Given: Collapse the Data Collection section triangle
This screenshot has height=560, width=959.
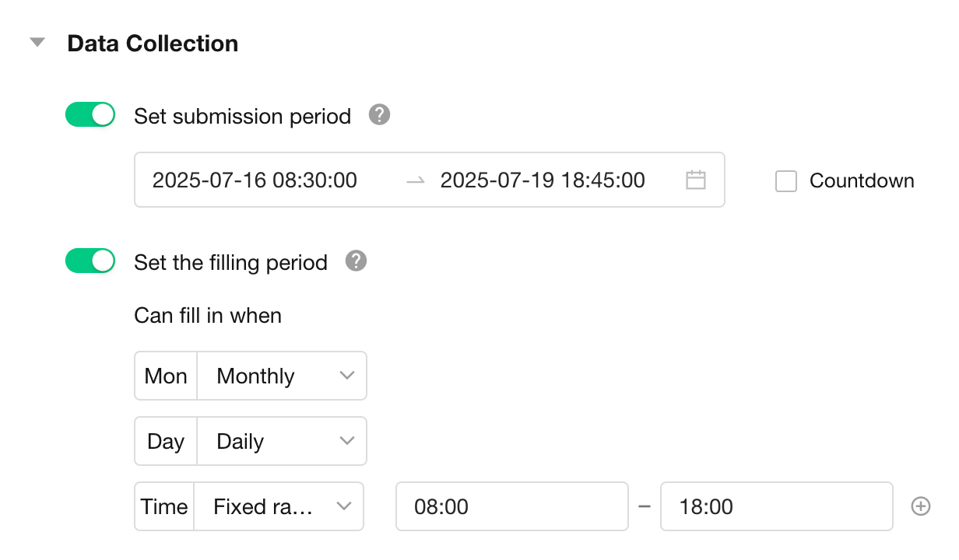Looking at the screenshot, I should pyautogui.click(x=37, y=43).
